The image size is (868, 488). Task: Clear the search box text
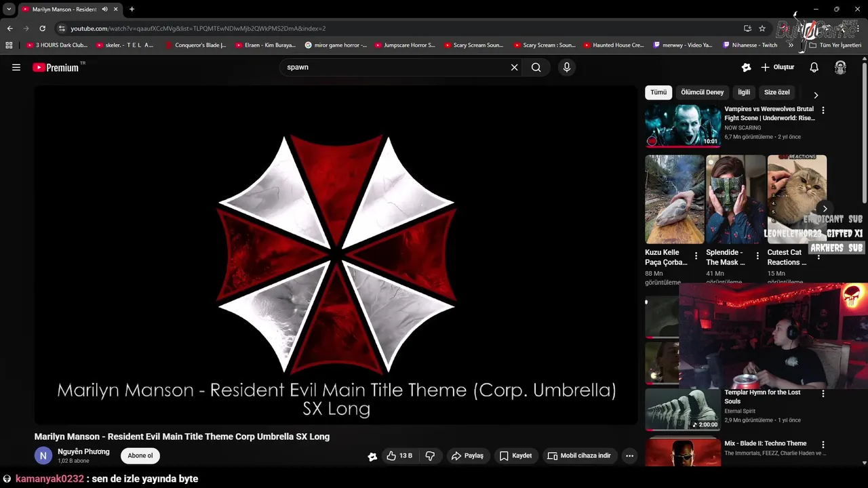(x=514, y=67)
